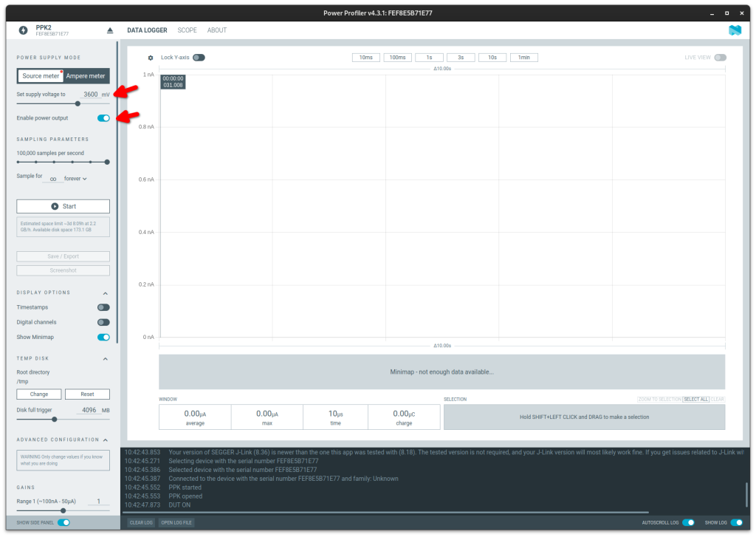The height and width of the screenshot is (537, 756).
Task: Toggle Lock Y-axis switch
Action: pos(199,58)
